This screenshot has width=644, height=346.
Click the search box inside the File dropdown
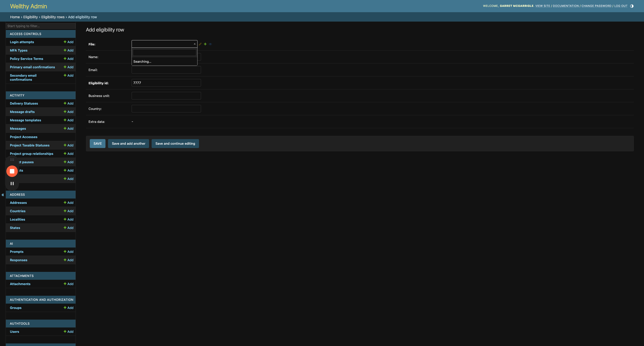pyautogui.click(x=164, y=53)
